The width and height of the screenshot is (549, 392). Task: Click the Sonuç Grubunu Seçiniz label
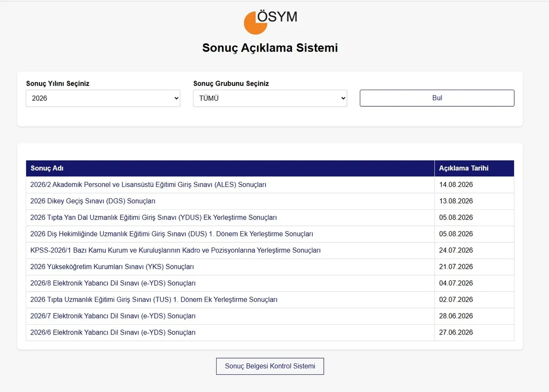click(x=231, y=84)
